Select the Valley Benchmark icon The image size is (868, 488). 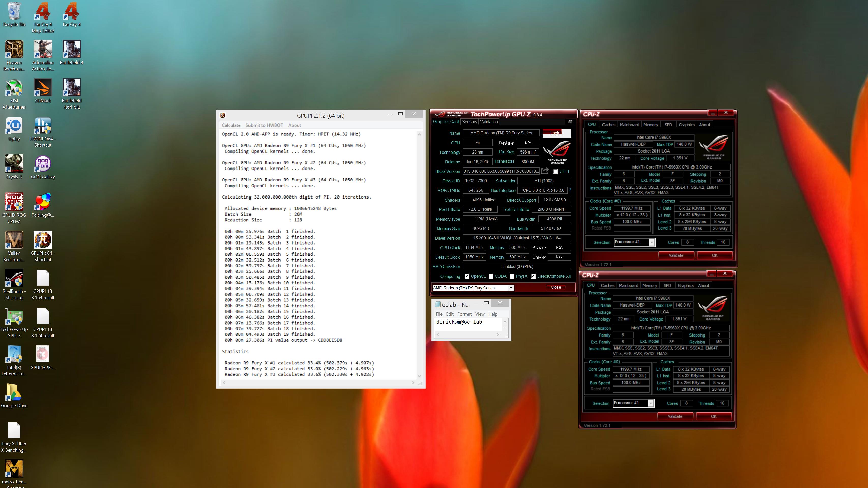click(x=14, y=246)
